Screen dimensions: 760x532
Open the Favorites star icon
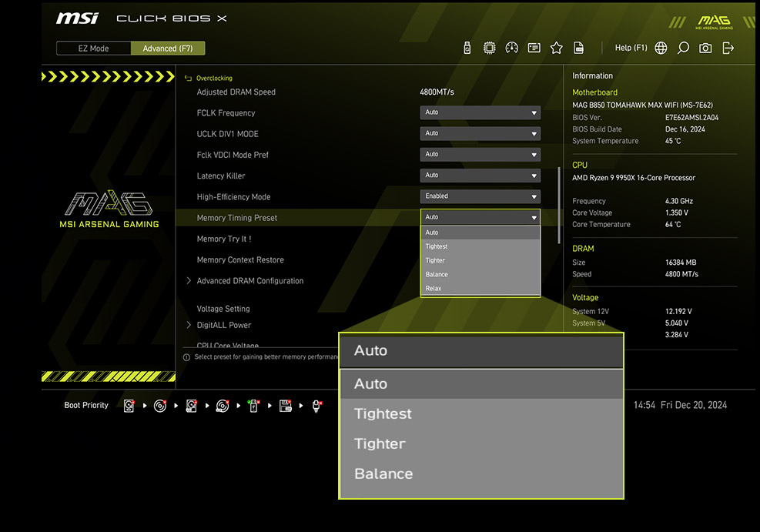556,47
